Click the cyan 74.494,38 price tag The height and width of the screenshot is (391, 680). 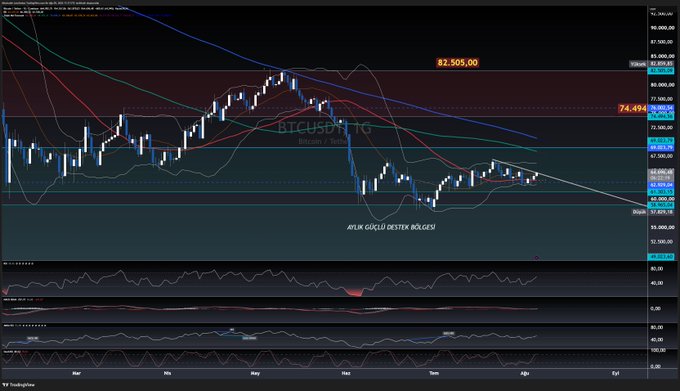661,117
